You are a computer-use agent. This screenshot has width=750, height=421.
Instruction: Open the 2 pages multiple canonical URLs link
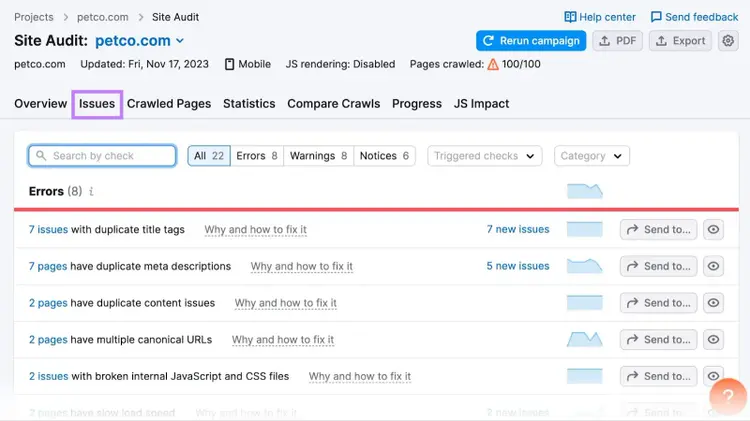pyautogui.click(x=48, y=340)
